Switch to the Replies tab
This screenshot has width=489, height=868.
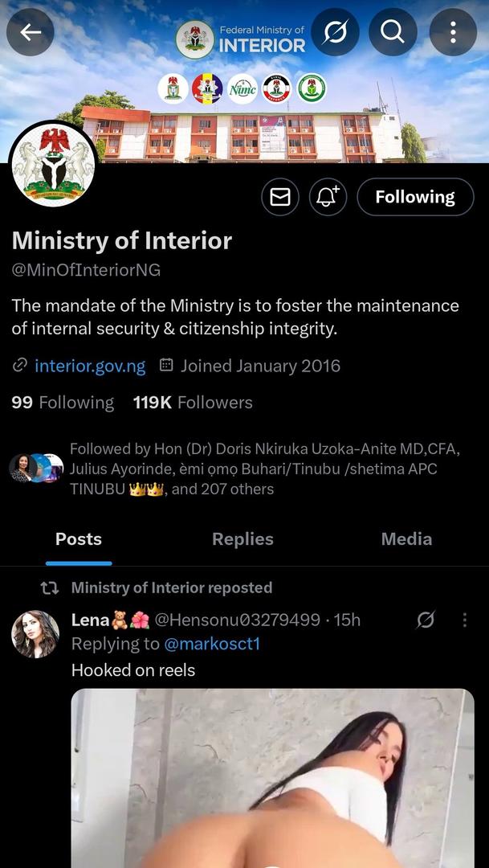(x=242, y=539)
